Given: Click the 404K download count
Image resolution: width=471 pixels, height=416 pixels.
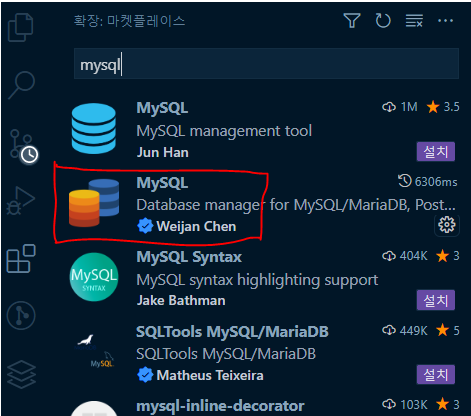Looking at the screenshot, I should (405, 256).
